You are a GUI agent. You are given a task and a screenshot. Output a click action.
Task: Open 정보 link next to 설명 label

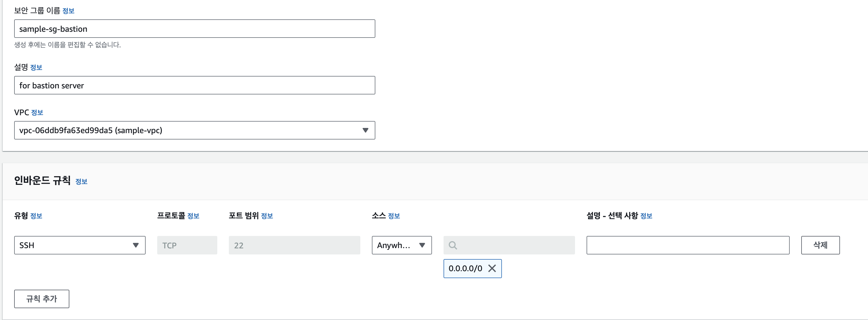(36, 67)
